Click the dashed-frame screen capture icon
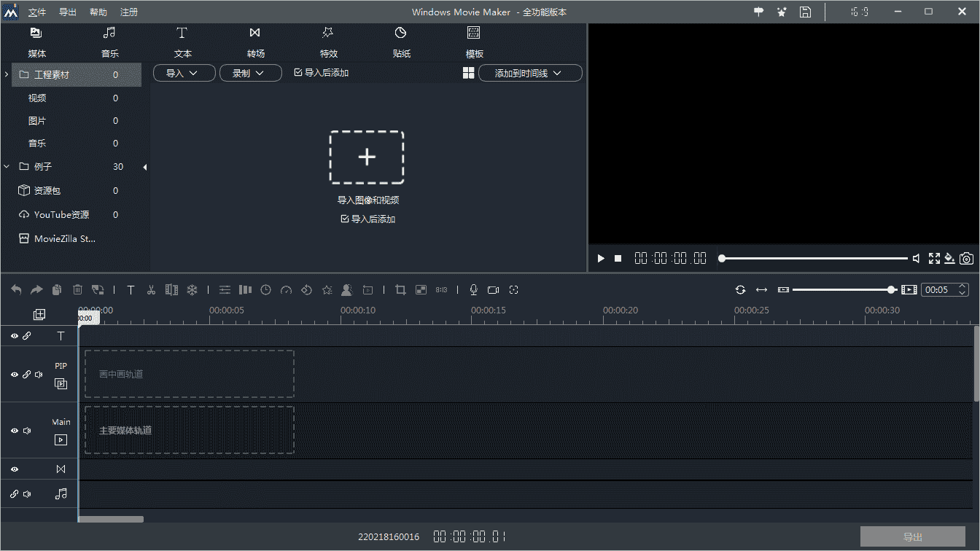The image size is (980, 551). [514, 290]
